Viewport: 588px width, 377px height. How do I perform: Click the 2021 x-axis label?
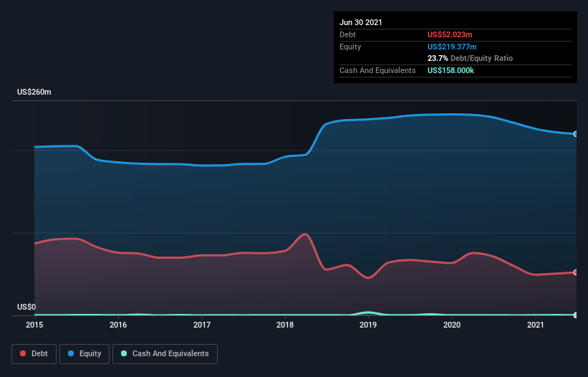tap(536, 325)
